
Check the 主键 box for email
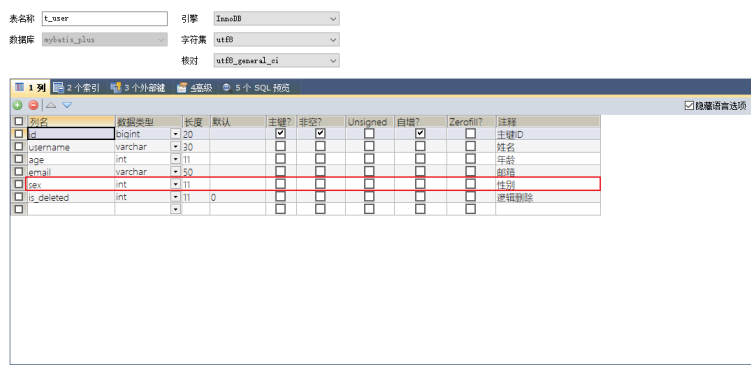(281, 171)
